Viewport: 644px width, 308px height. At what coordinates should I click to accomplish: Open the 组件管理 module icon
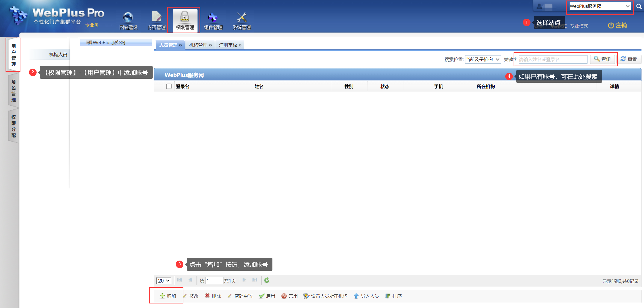click(x=213, y=17)
